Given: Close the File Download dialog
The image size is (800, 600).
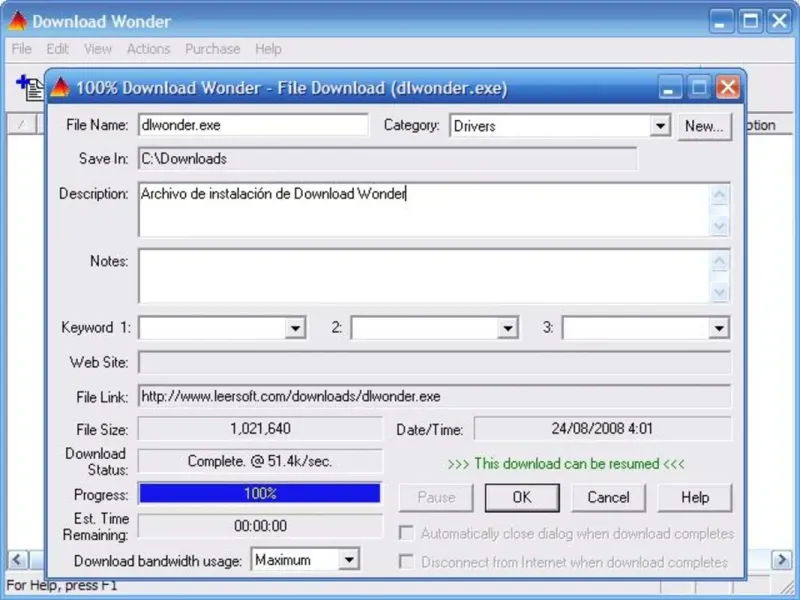Looking at the screenshot, I should click(728, 87).
